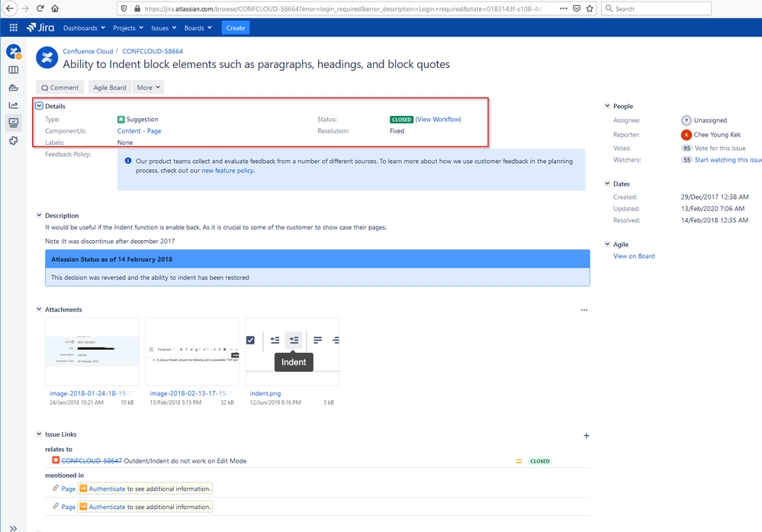The height and width of the screenshot is (532, 762).
Task: Click Vote for this issue
Action: pyautogui.click(x=720, y=149)
